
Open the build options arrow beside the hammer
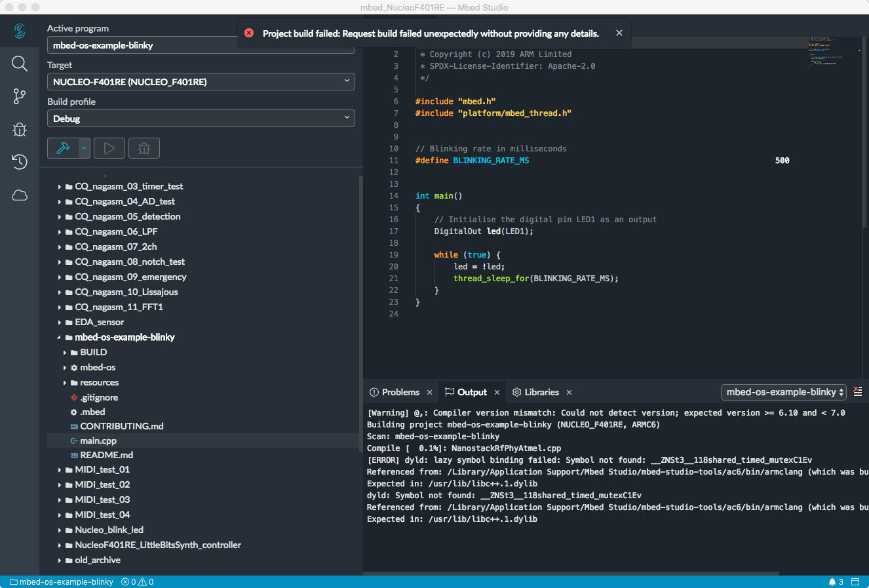point(84,148)
